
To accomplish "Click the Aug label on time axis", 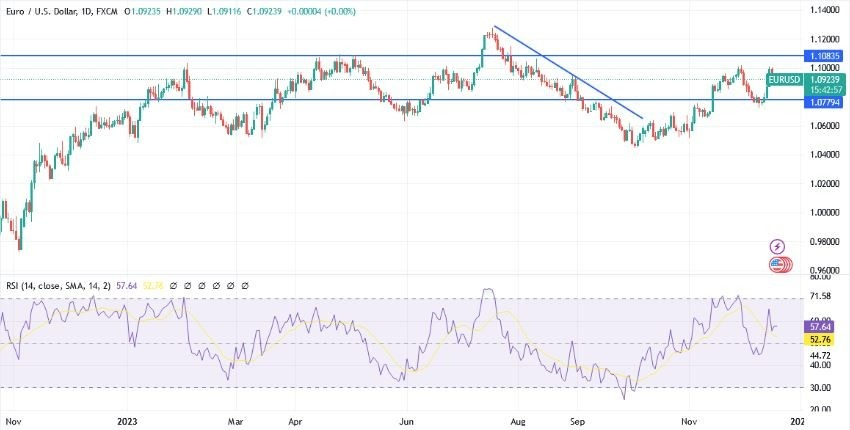I will pos(517,421).
